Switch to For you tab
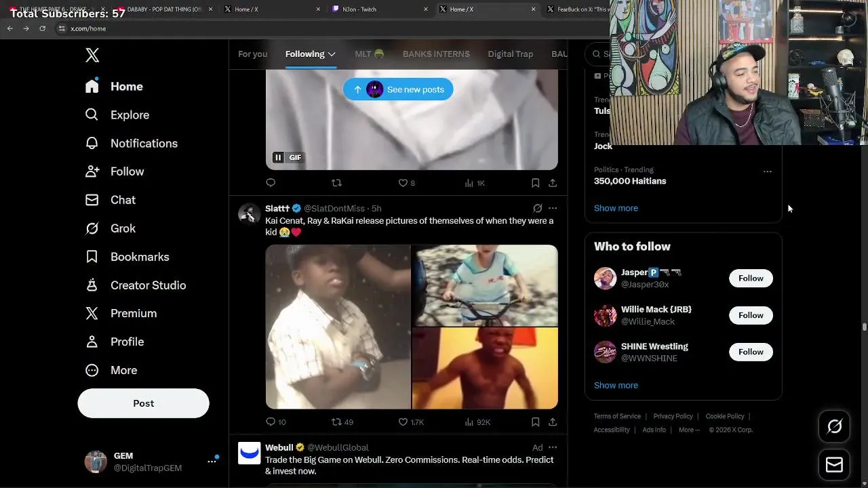The width and height of the screenshot is (868, 488). 252,54
